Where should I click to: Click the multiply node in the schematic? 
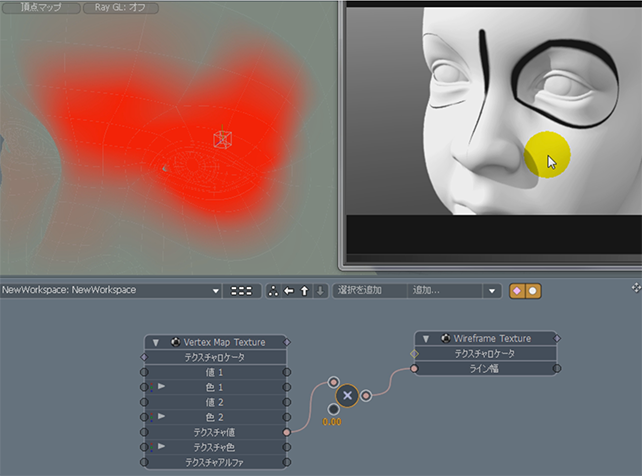[x=348, y=394]
